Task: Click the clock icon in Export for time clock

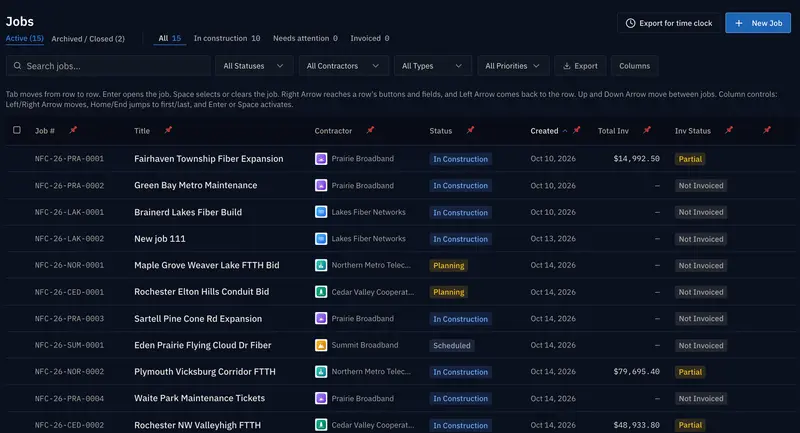Action: click(x=631, y=23)
